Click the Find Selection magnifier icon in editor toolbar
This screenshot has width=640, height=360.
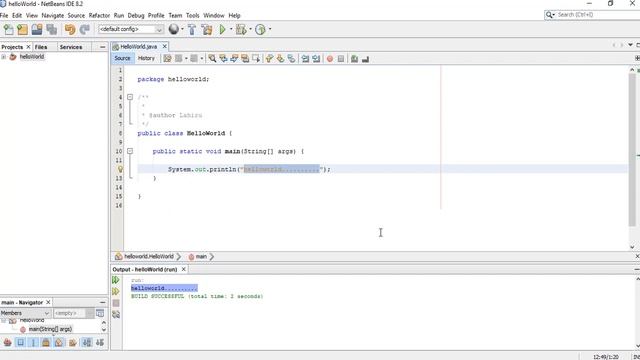point(212,59)
